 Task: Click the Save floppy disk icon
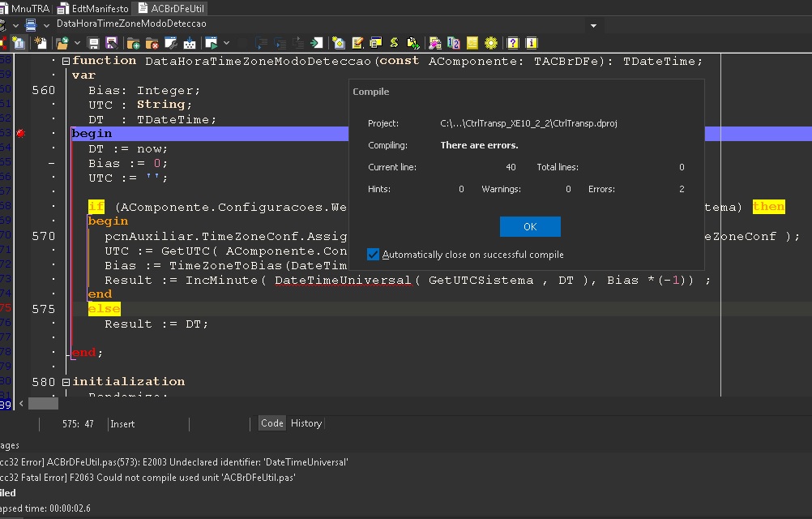pos(93,43)
